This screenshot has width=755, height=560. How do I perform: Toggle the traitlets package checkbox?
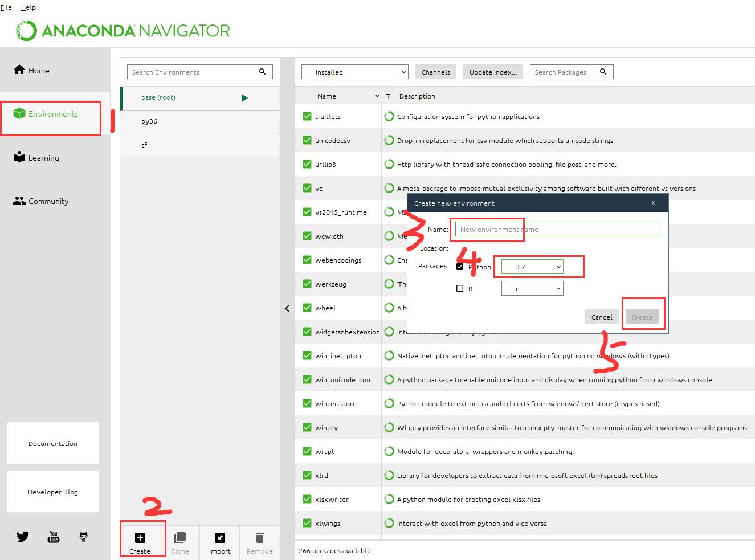click(307, 116)
